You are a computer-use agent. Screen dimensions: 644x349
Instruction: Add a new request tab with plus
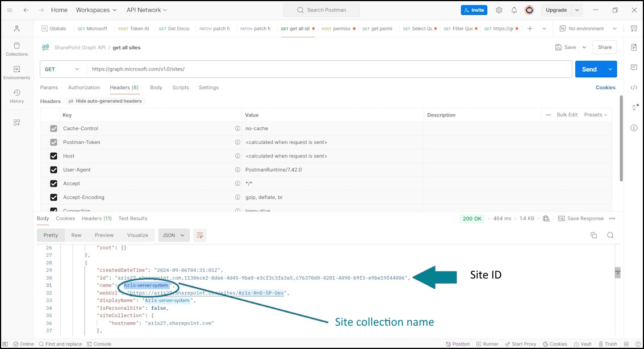(530, 28)
